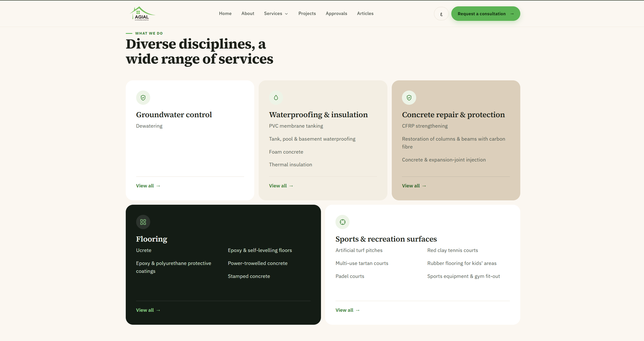Image resolution: width=644 pixels, height=341 pixels.
Task: Click the Flooring grid icon
Action: (x=143, y=222)
